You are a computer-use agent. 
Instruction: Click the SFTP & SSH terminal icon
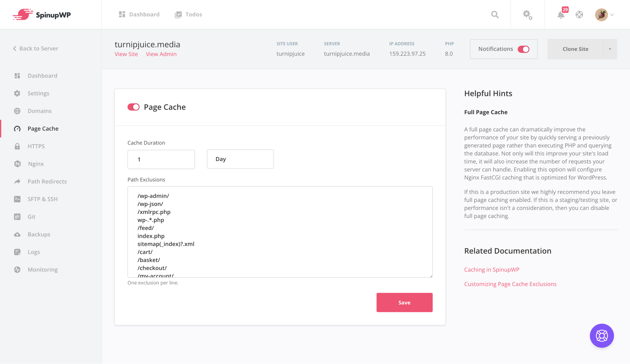pos(17,199)
